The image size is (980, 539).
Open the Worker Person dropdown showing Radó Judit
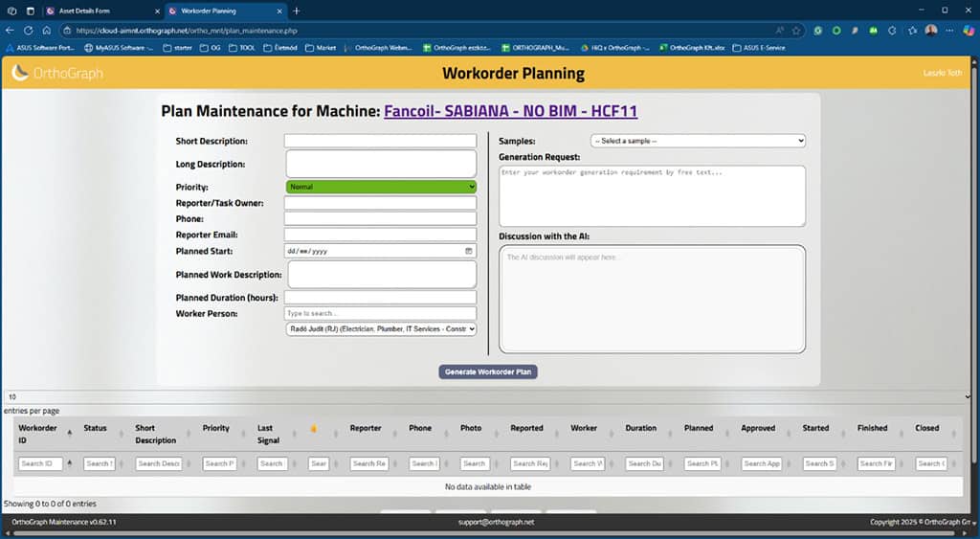[381, 328]
